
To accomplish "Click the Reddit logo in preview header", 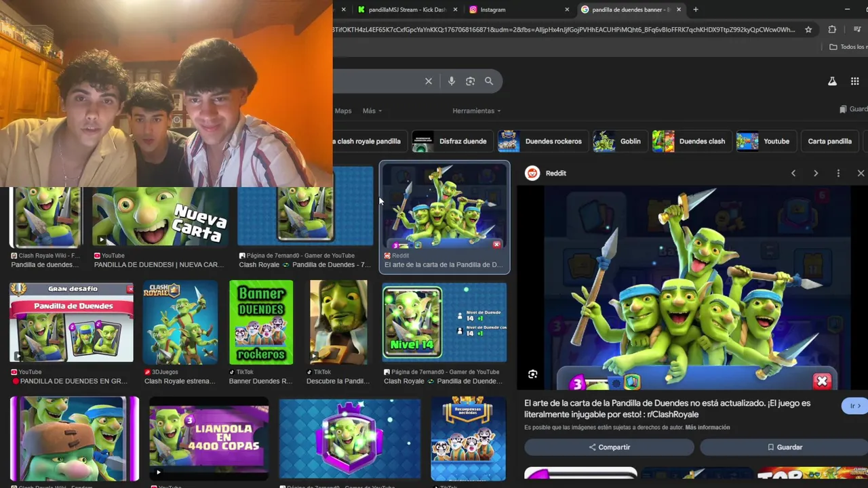I will pos(532,174).
